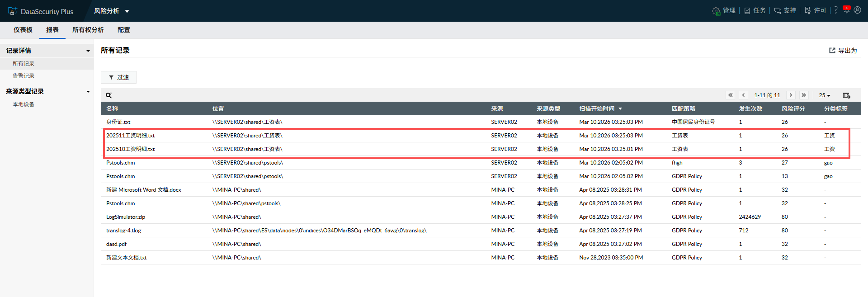Open the 风险分析 module dropdown

pos(111,11)
